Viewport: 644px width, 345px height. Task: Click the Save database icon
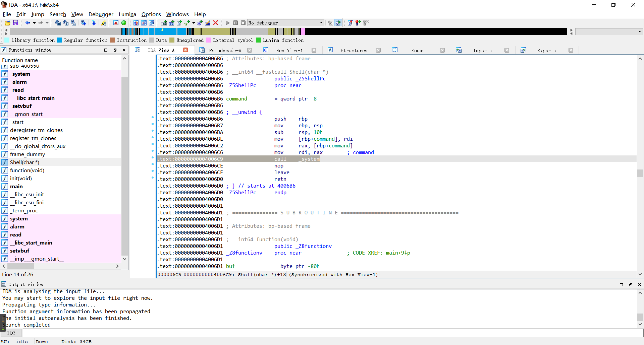click(15, 23)
